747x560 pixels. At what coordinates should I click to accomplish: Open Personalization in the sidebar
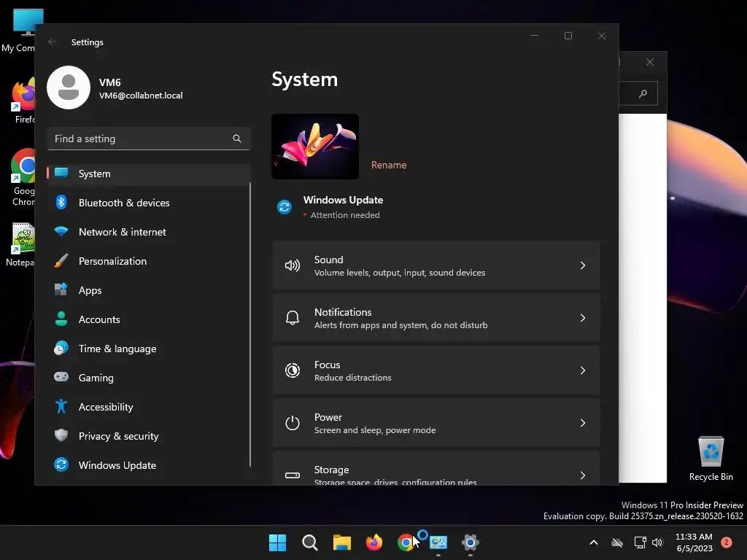pos(149,261)
